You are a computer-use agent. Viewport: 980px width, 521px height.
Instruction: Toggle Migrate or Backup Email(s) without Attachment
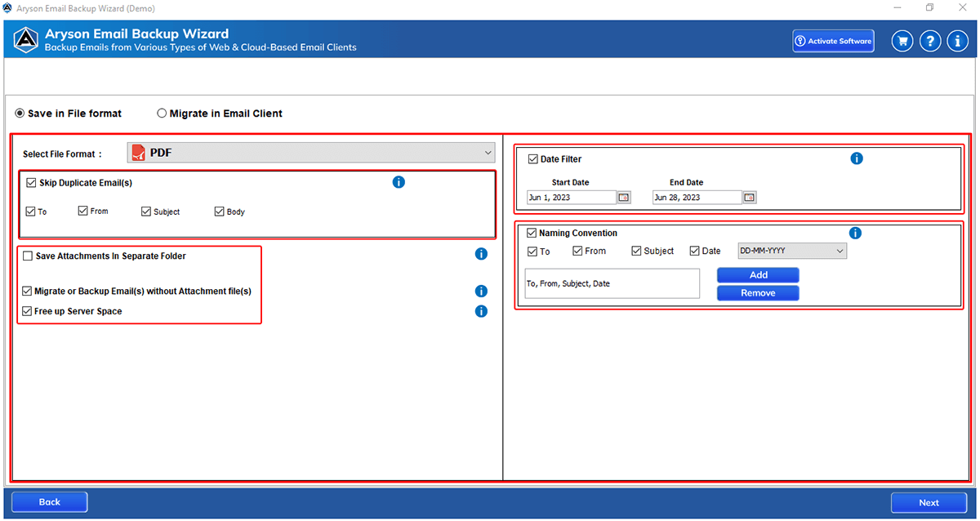pyautogui.click(x=28, y=291)
